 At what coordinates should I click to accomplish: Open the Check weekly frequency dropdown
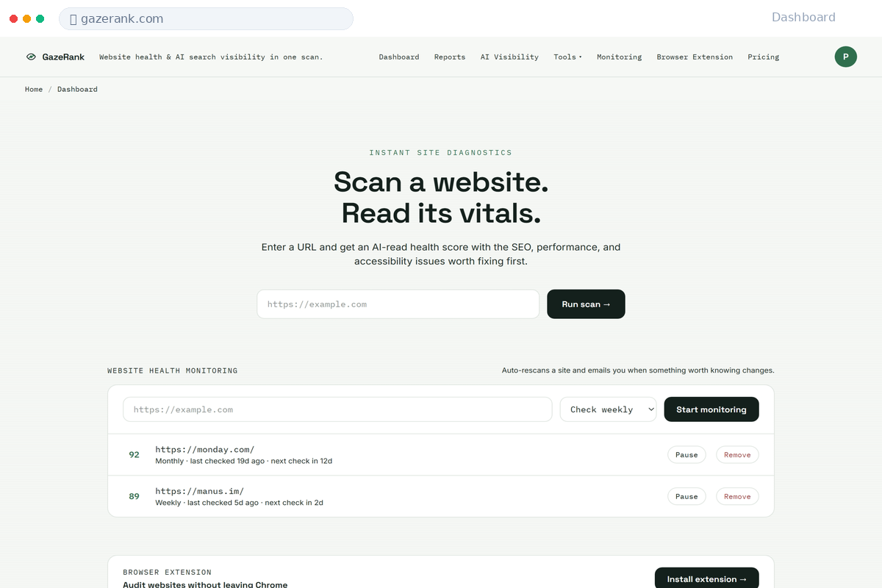(x=608, y=409)
